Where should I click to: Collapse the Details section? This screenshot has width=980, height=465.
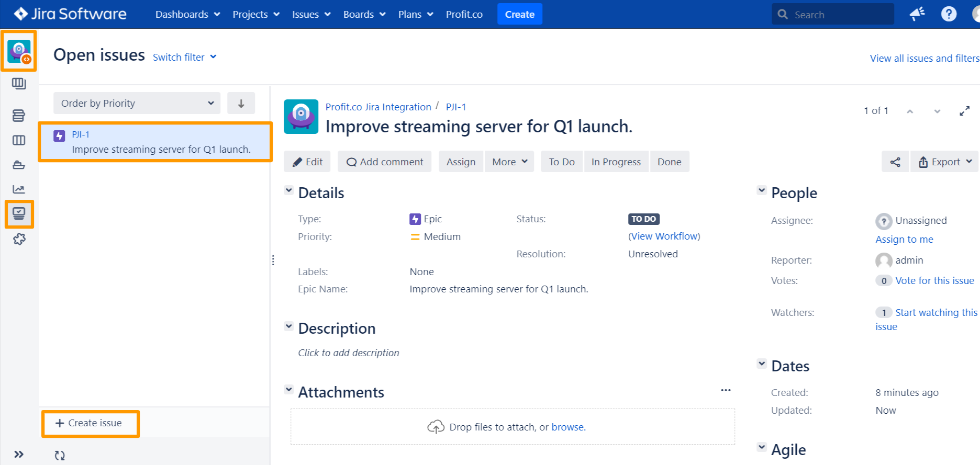coord(289,190)
